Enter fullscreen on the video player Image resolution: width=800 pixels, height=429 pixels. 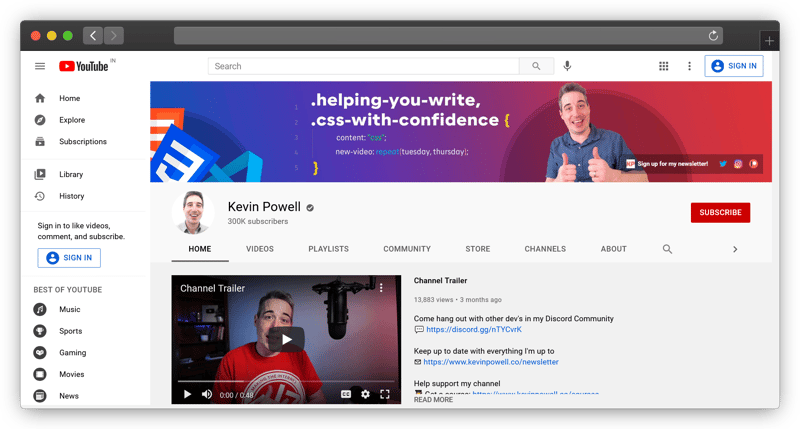385,394
